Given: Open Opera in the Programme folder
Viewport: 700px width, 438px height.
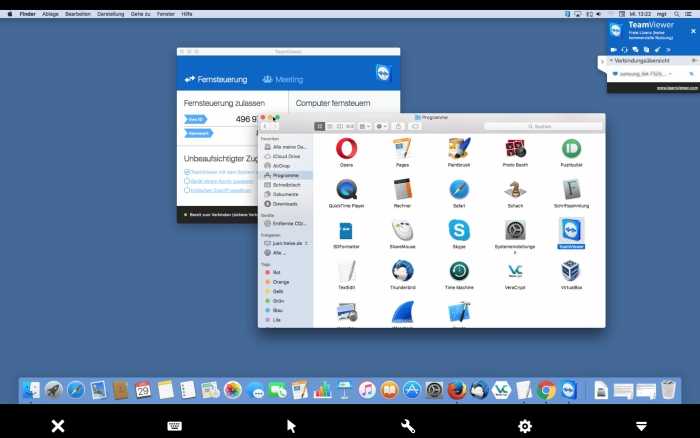Looking at the screenshot, I should [346, 149].
